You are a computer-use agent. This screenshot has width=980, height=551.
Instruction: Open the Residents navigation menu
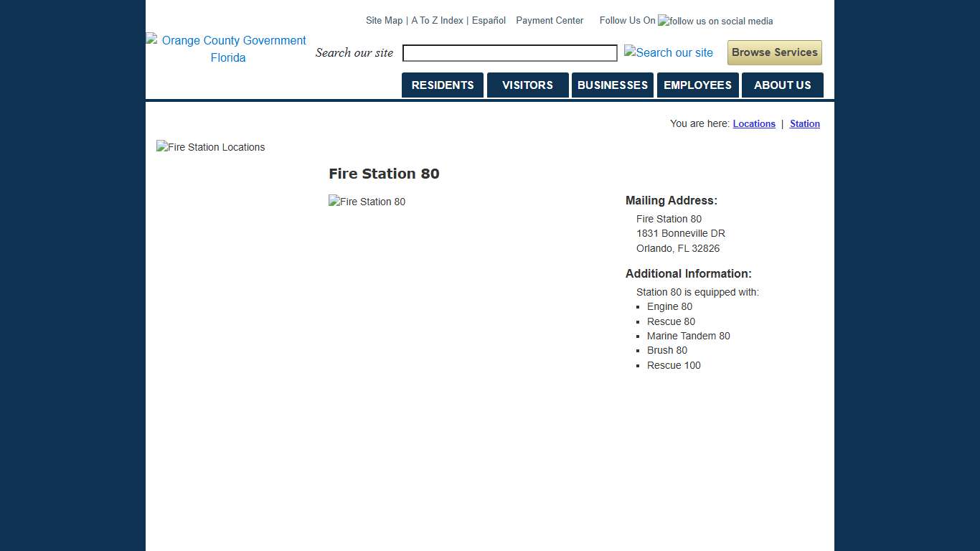coord(443,85)
